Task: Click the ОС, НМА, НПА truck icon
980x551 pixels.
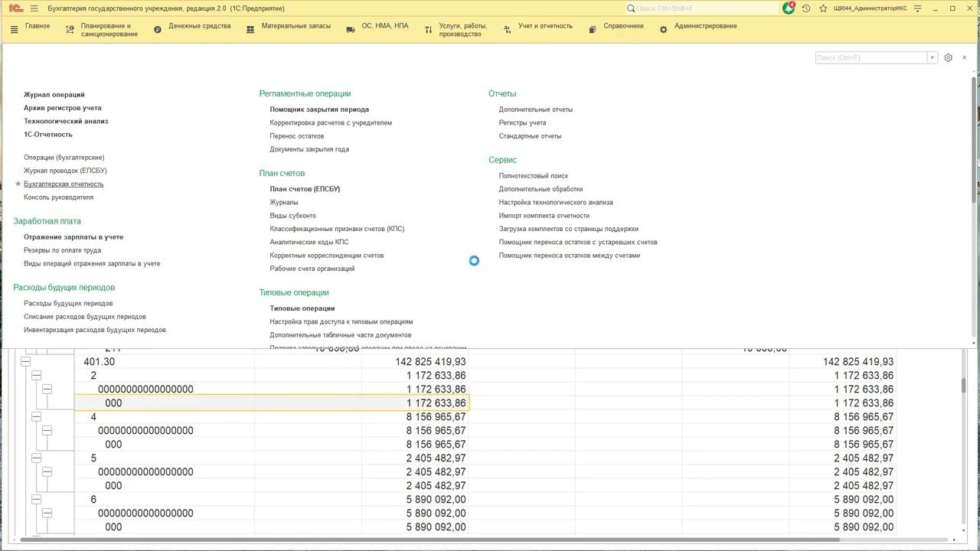Action: click(351, 30)
